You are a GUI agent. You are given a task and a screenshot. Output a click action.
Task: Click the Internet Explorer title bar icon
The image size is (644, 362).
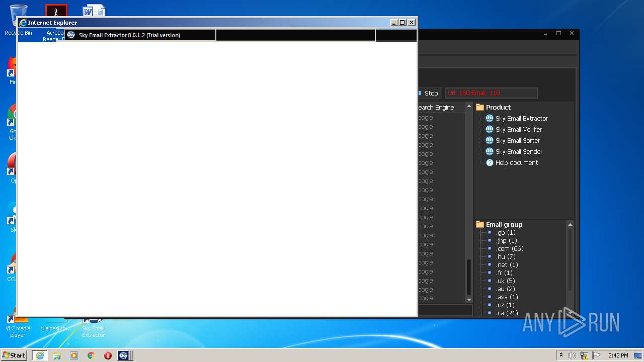(23, 23)
